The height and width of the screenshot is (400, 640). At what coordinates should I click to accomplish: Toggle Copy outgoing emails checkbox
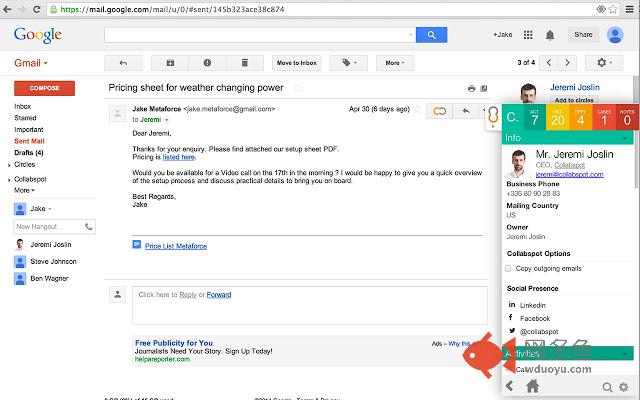coord(508,268)
